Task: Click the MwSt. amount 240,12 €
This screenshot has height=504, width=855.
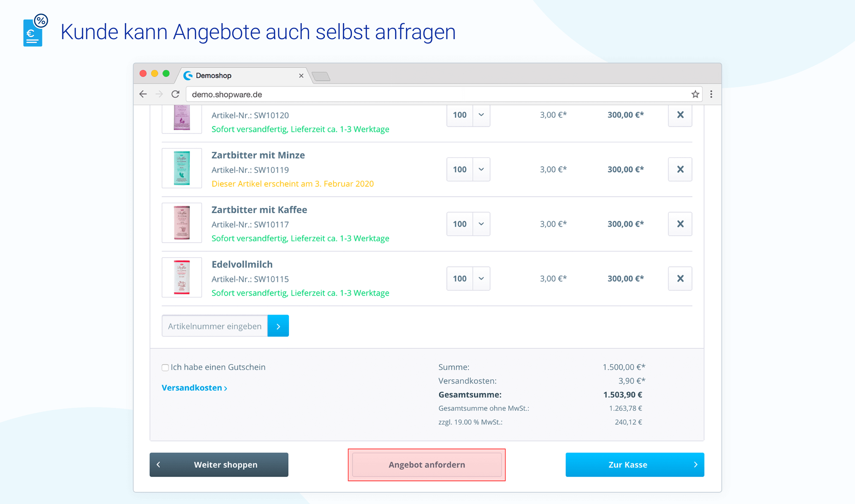Action: [x=628, y=422]
